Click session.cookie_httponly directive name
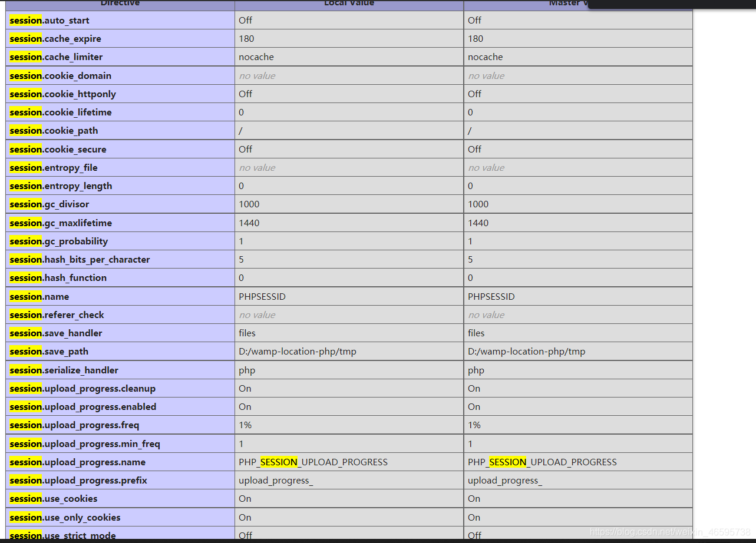This screenshot has width=756, height=543. 62,94
